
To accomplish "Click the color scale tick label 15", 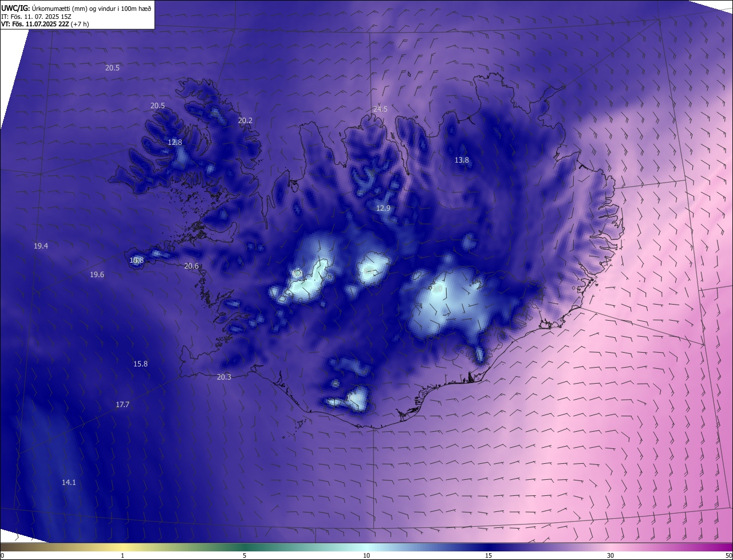I will 488,555.
